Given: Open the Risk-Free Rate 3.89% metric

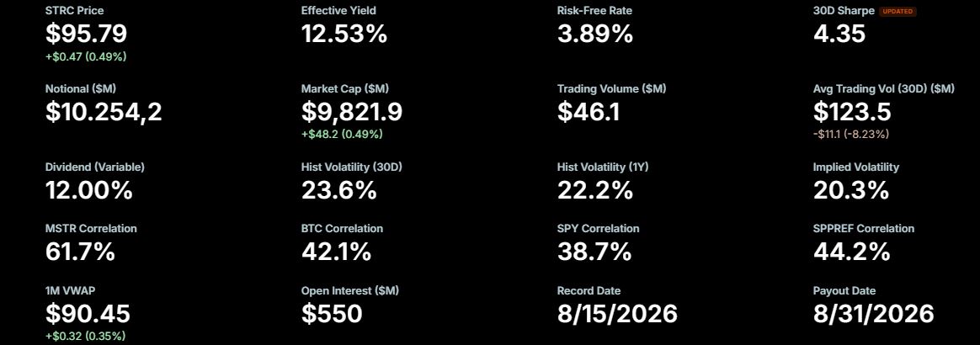Looking at the screenshot, I should (595, 34).
